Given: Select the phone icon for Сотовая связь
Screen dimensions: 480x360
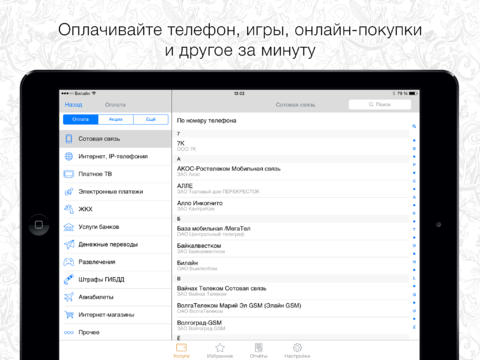Looking at the screenshot, I should pyautogui.click(x=69, y=139).
